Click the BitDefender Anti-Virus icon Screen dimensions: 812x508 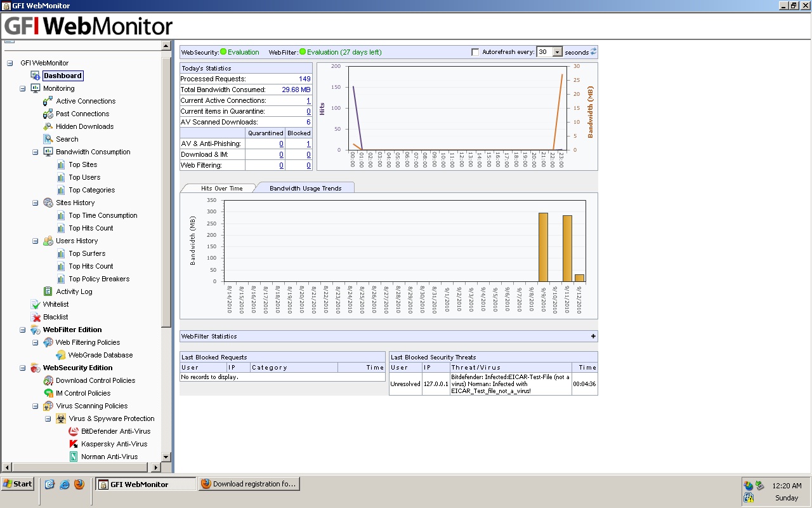coord(74,431)
